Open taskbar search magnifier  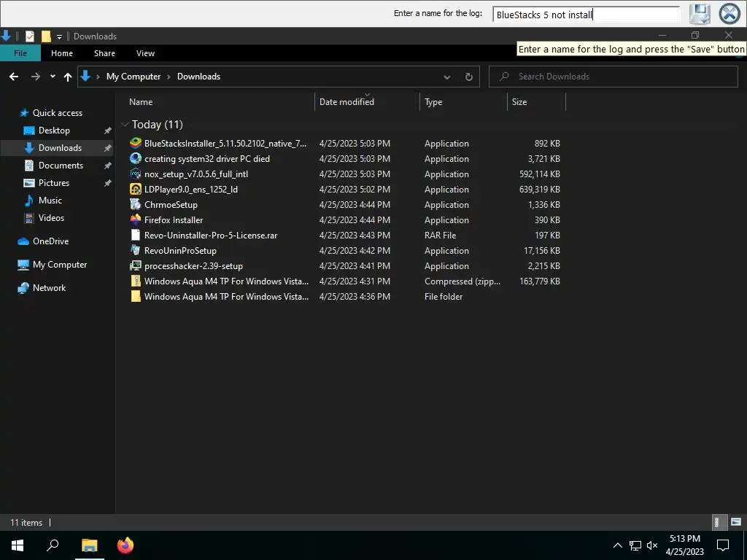tap(53, 545)
